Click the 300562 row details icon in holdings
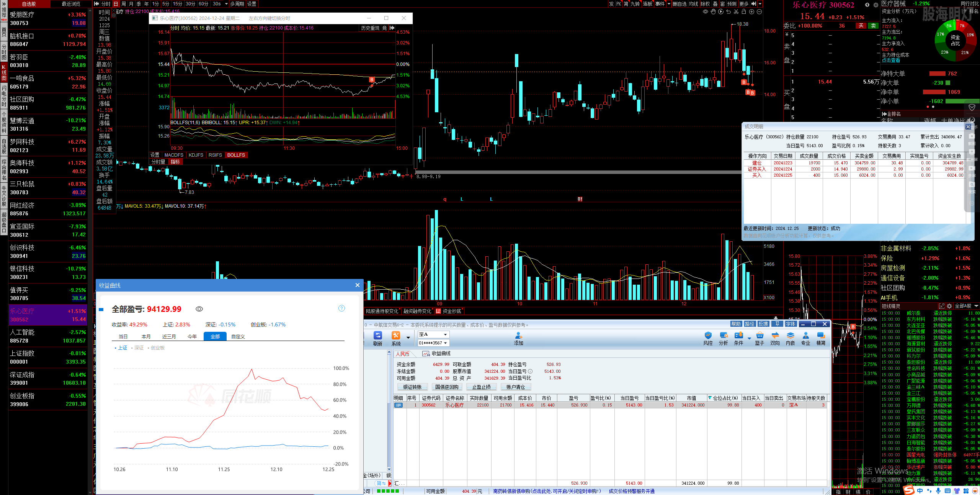The height and width of the screenshot is (495, 980). tap(399, 405)
